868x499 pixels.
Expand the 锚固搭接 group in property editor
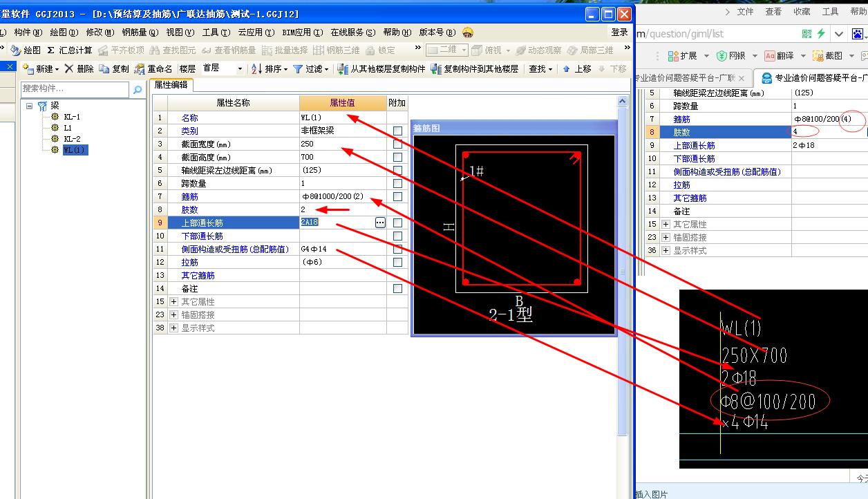(173, 314)
